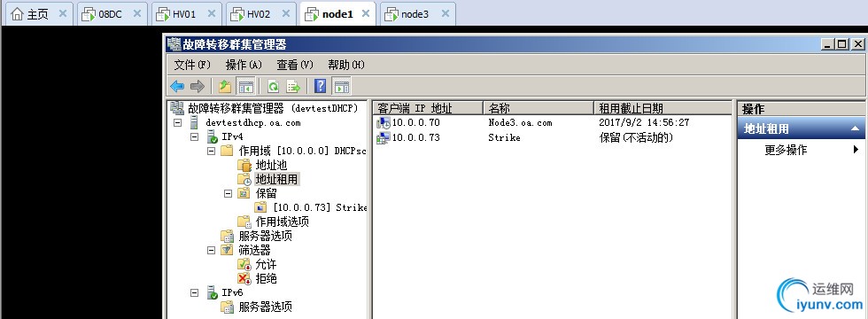Collapse the devtestdhcp.oa.com tree node
Viewport: 868px width, 319px height.
pyautogui.click(x=178, y=122)
